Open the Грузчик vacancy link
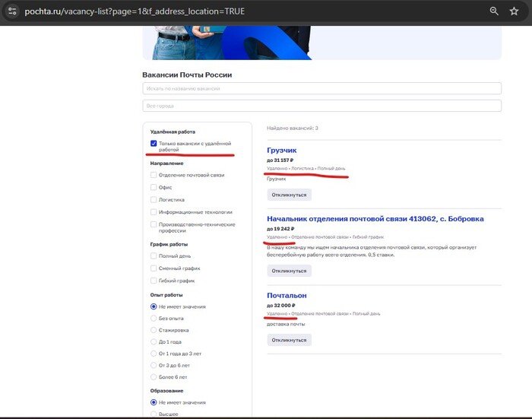The image size is (532, 419). click(282, 150)
